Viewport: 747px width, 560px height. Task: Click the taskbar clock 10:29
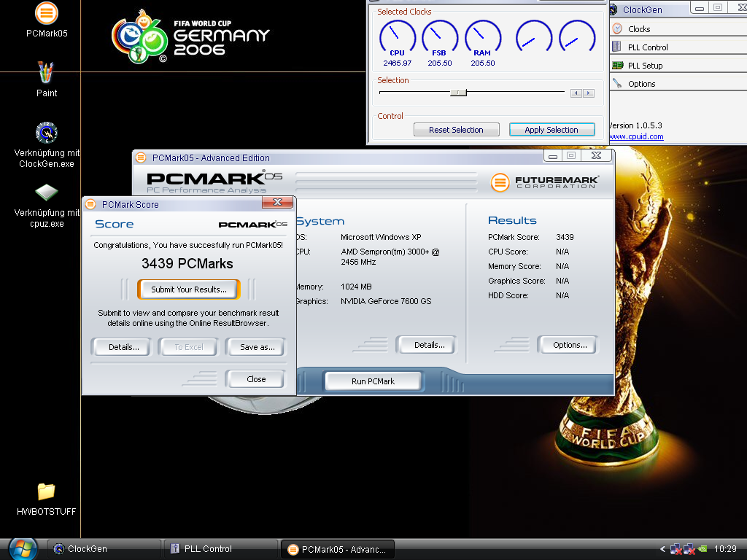point(725,549)
